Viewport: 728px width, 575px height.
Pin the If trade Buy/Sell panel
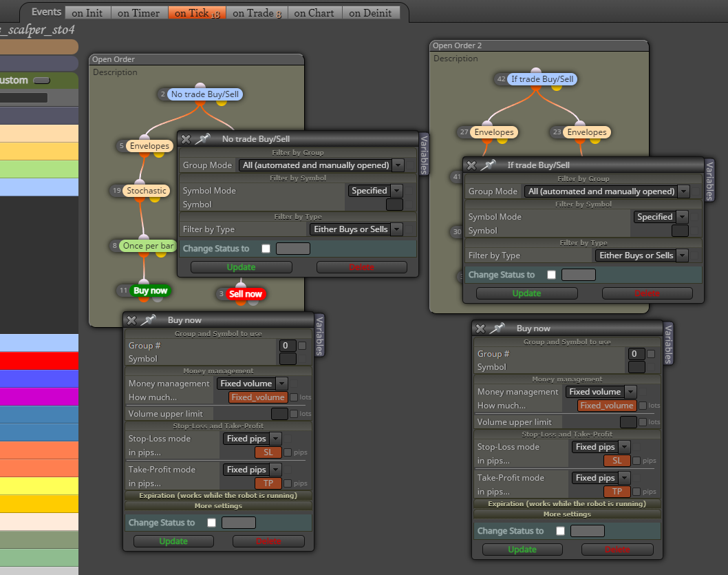pos(488,165)
